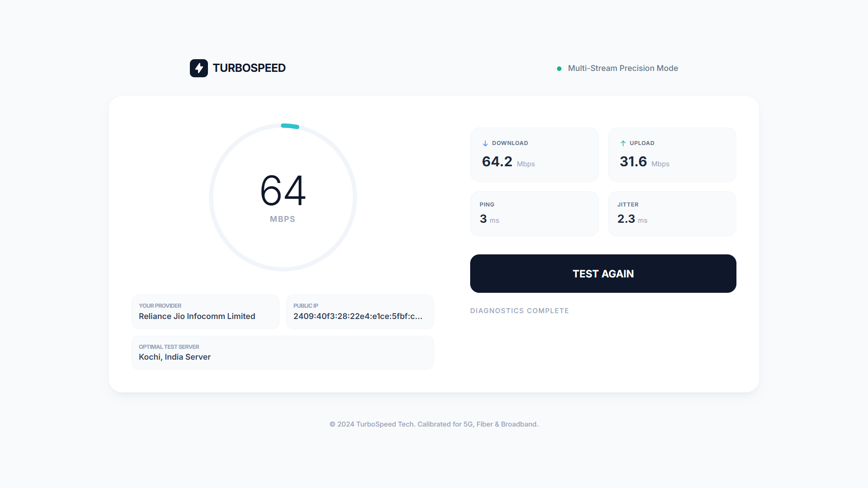Viewport: 868px width, 488px height.
Task: Click the Ping 3 ms card
Action: click(534, 213)
